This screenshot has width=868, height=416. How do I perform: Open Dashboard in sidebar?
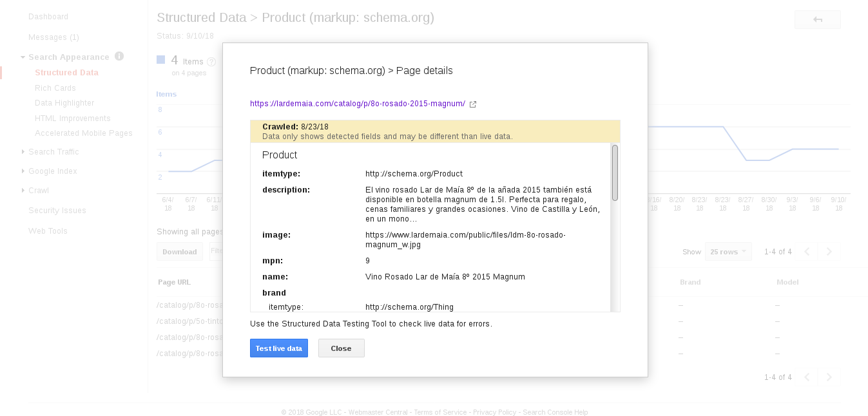(48, 17)
